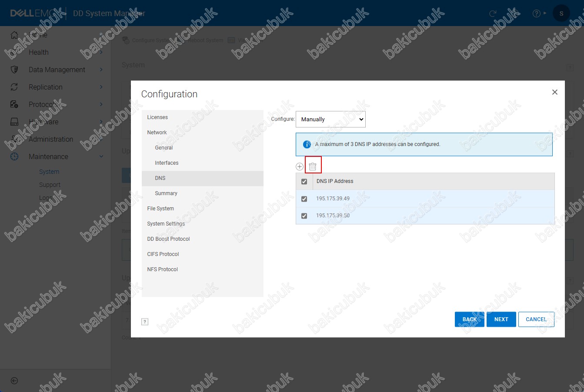
Task: Expand the Protocols chevron
Action: pyautogui.click(x=101, y=104)
